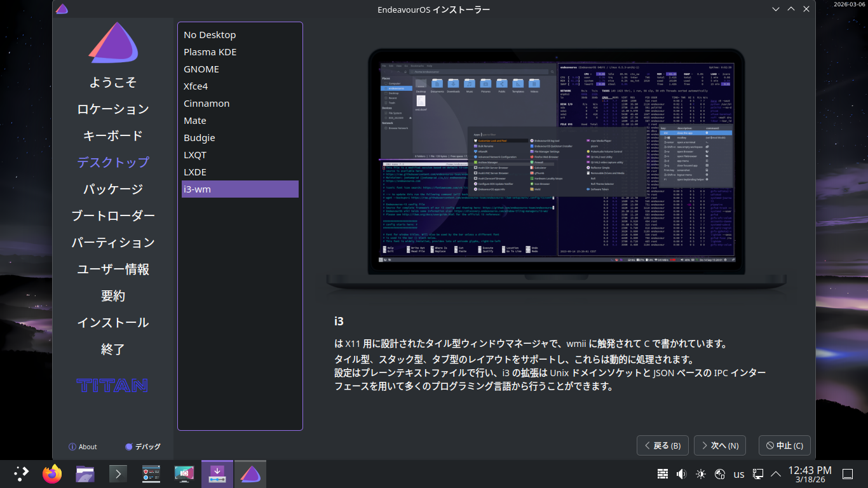Click the screenshot tool icon in taskbar
This screenshot has height=488, width=868.
[184, 473]
